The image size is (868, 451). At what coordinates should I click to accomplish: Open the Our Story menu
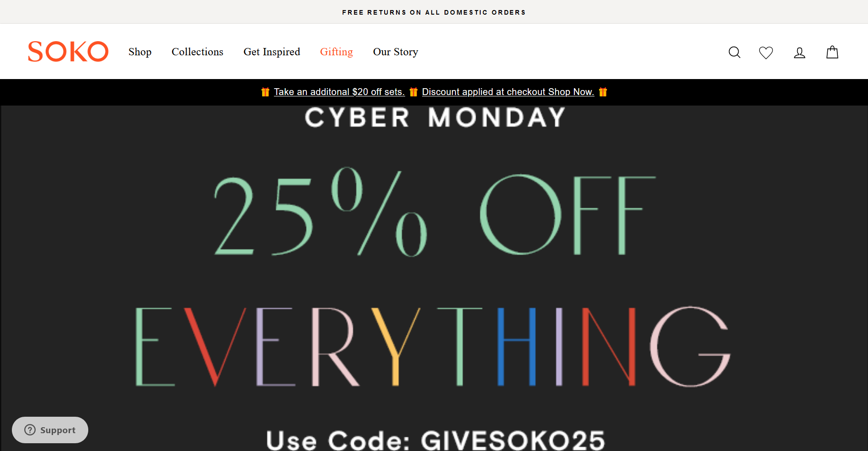(396, 52)
